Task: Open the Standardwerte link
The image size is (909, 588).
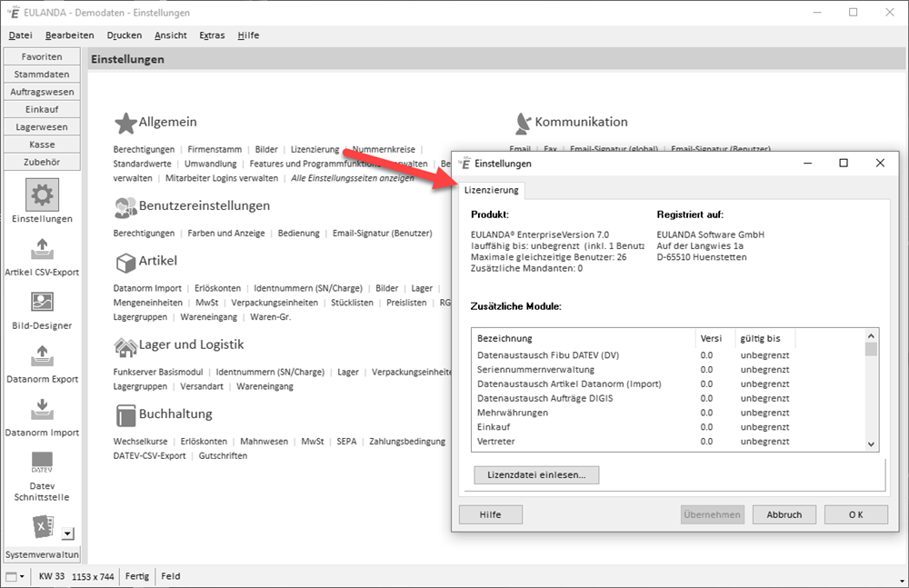Action: (142, 164)
